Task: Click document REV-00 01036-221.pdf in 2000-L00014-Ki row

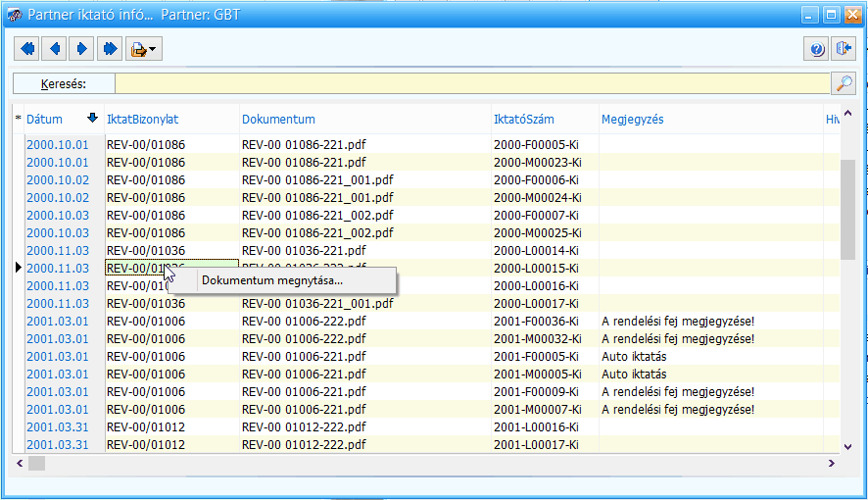Action: coord(304,250)
